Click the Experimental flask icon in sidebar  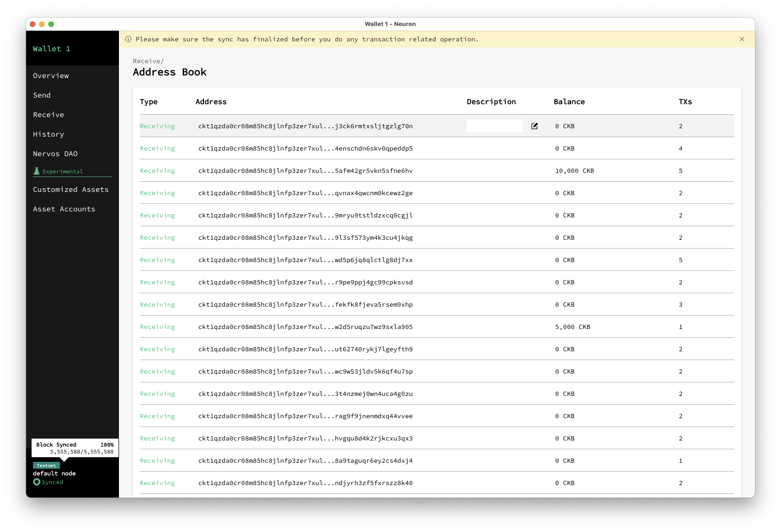[x=36, y=171]
